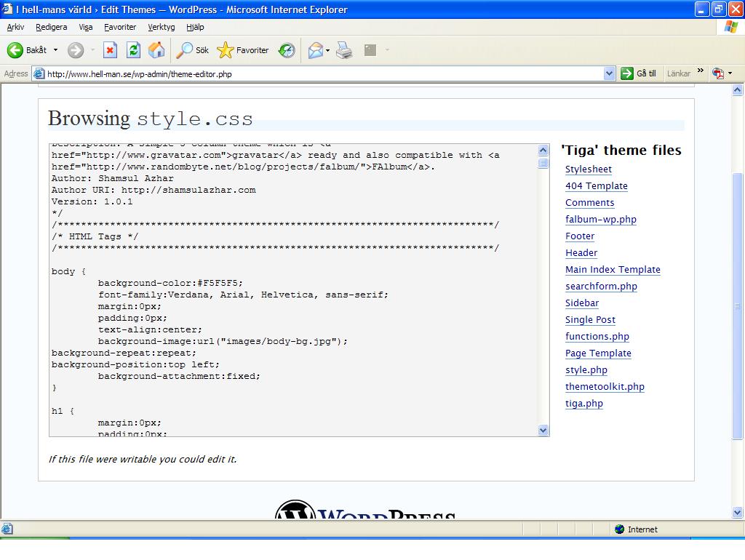Screen dimensions: 745x560
Task: Click inside the address URL field
Action: point(323,73)
